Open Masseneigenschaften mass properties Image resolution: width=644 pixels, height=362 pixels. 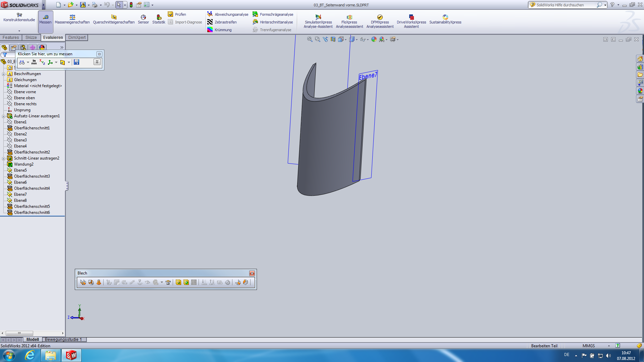(72, 19)
